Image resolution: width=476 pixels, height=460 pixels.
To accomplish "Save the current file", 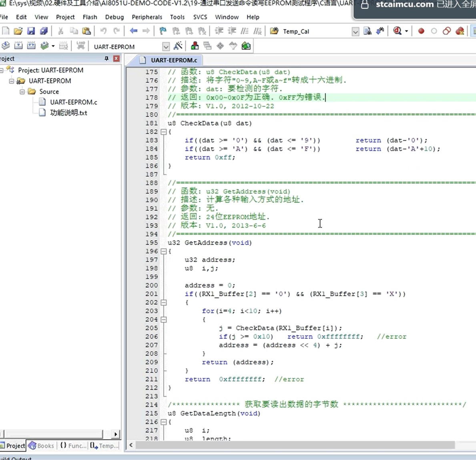I will pyautogui.click(x=31, y=31).
